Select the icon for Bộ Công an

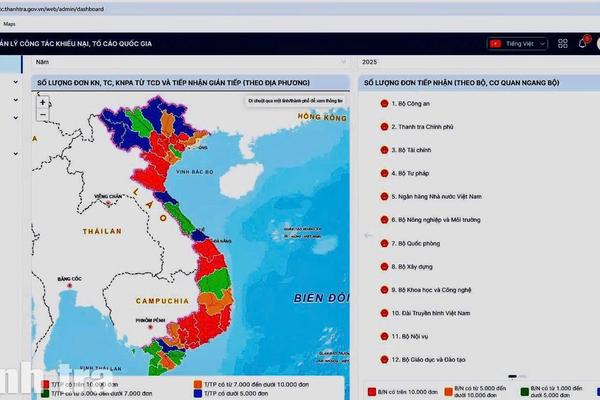pyautogui.click(x=384, y=103)
